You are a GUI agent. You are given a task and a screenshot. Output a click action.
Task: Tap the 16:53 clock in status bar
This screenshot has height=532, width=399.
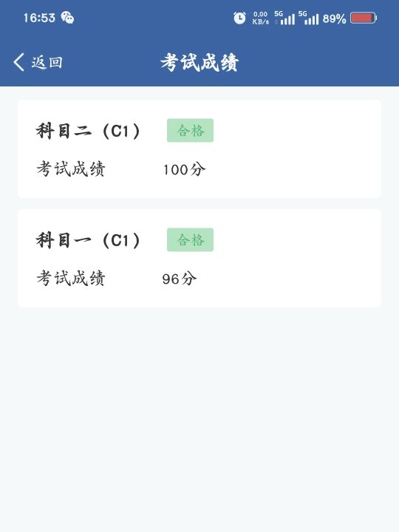click(x=39, y=18)
